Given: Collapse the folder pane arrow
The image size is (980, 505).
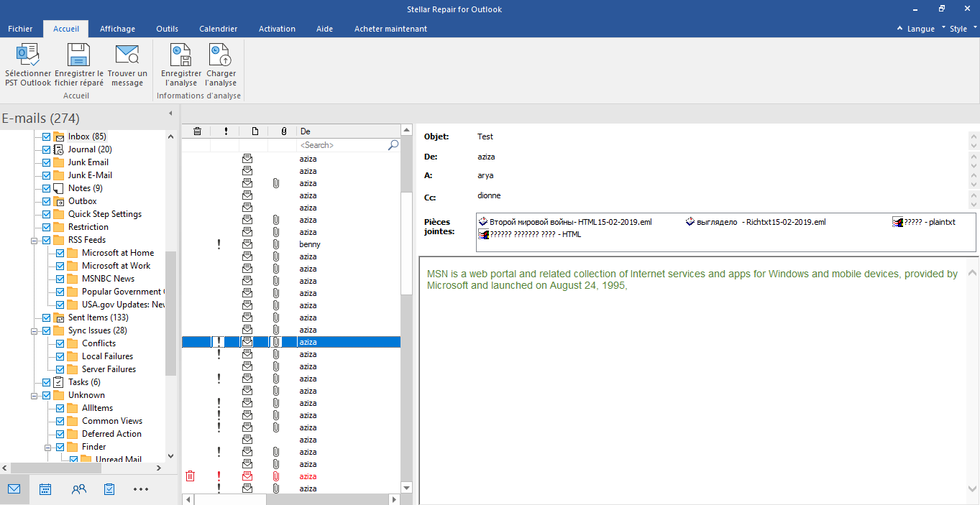Looking at the screenshot, I should [170, 113].
